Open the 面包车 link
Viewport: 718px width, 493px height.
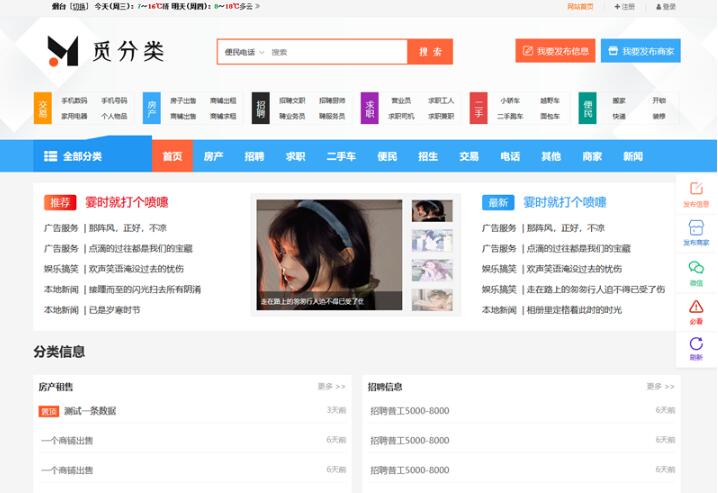[x=550, y=116]
